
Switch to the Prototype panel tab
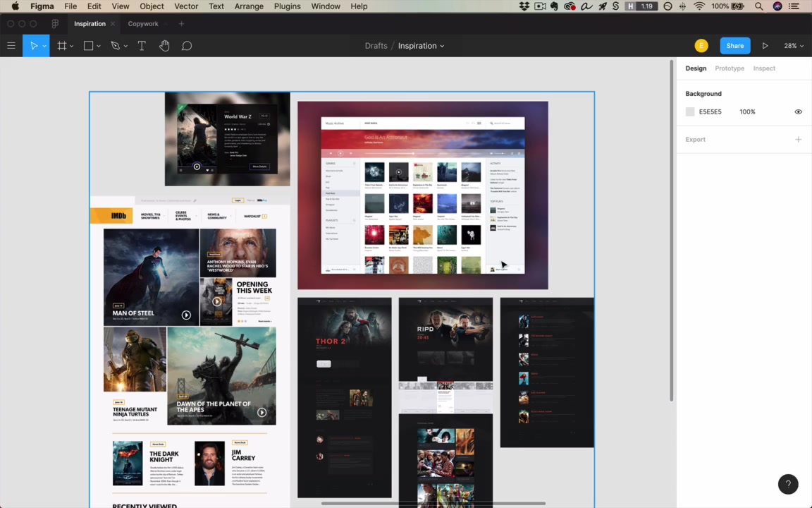click(x=729, y=68)
